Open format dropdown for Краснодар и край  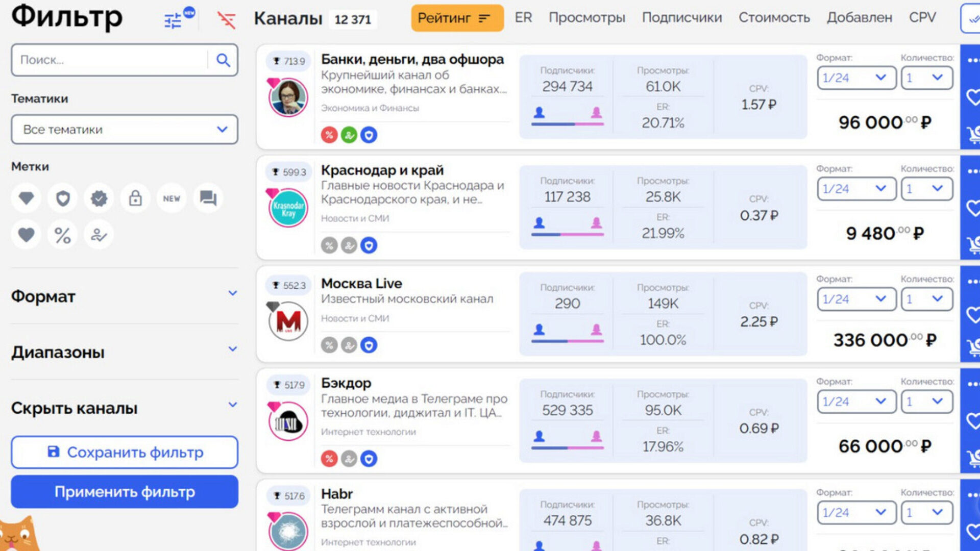click(x=856, y=189)
